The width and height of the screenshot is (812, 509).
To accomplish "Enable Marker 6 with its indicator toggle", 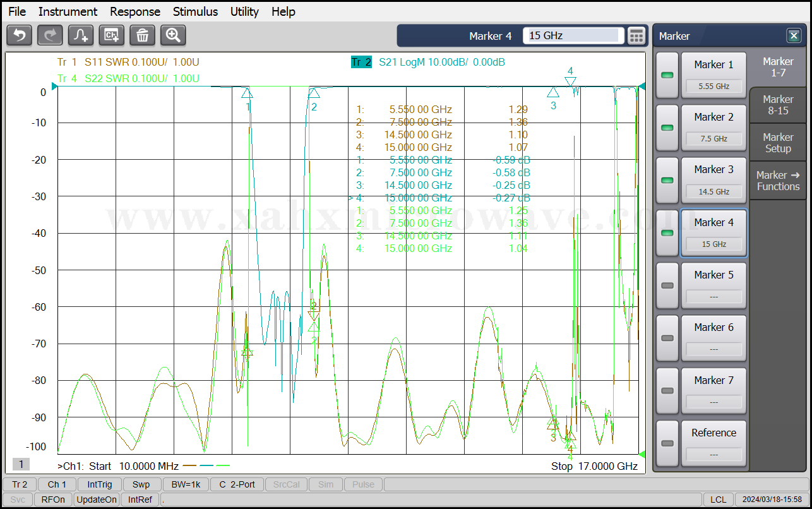I will [667, 338].
